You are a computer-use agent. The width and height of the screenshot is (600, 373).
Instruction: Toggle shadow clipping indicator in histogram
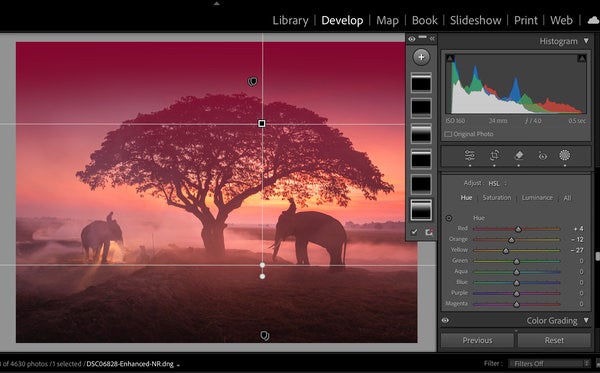450,59
